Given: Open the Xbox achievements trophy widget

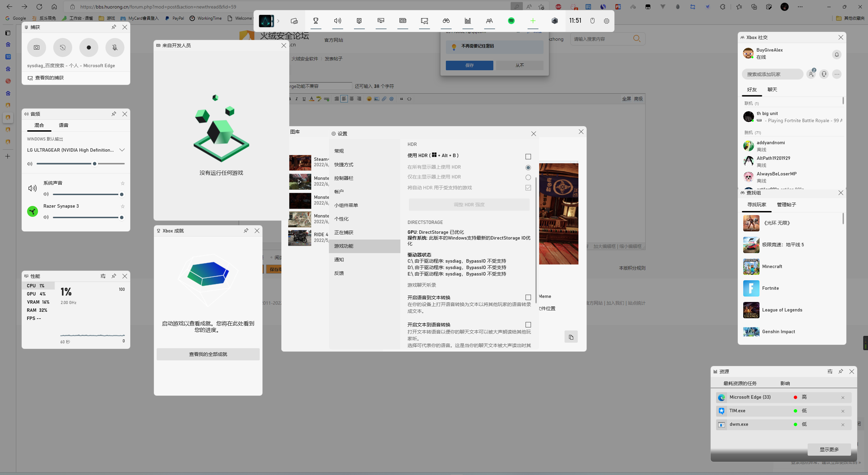Looking at the screenshot, I should tap(315, 21).
